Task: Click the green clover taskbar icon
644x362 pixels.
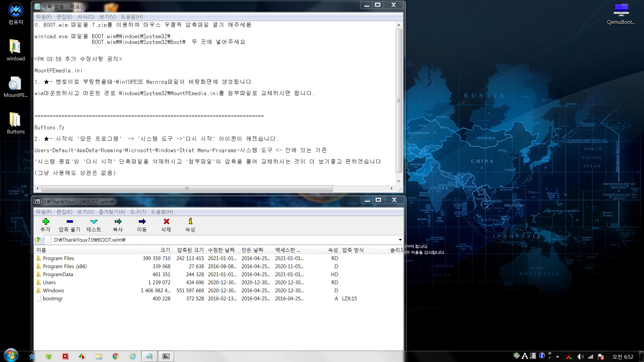Action: click(x=49, y=356)
